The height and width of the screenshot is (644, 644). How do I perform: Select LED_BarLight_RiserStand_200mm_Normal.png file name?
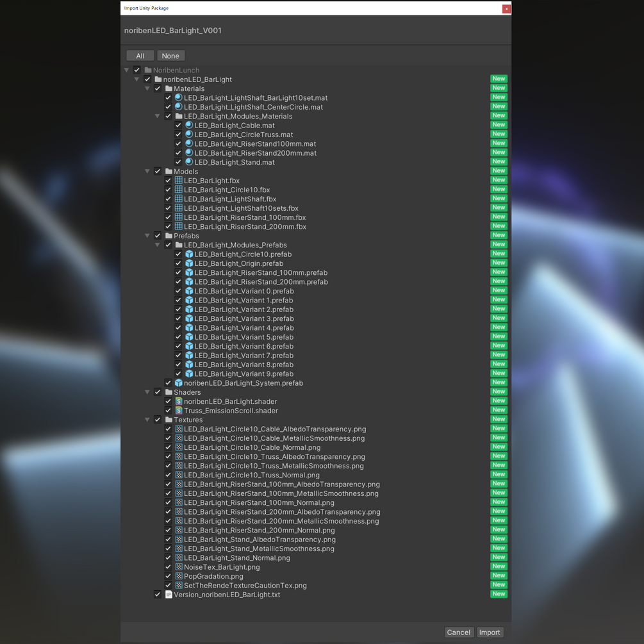259,530
